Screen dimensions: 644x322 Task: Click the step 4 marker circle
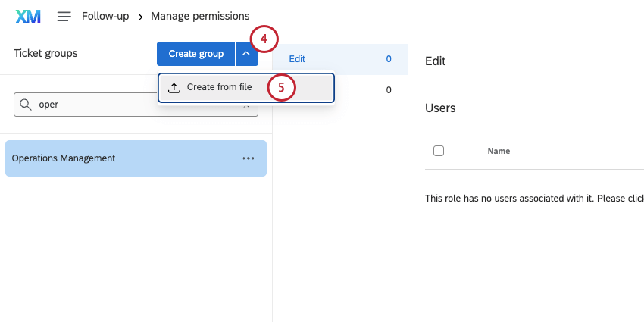pos(264,38)
